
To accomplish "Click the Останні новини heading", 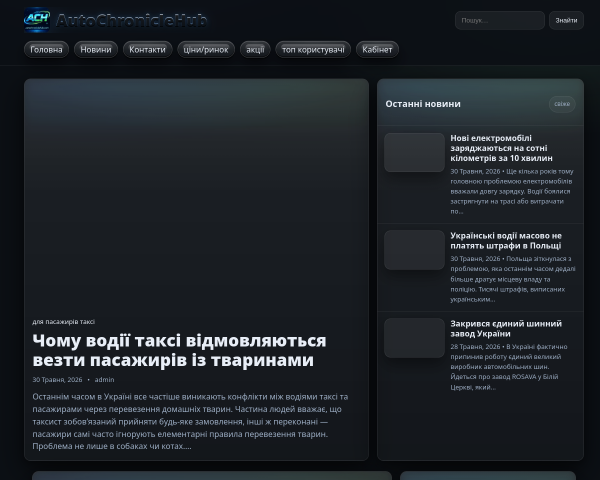I will tap(423, 104).
